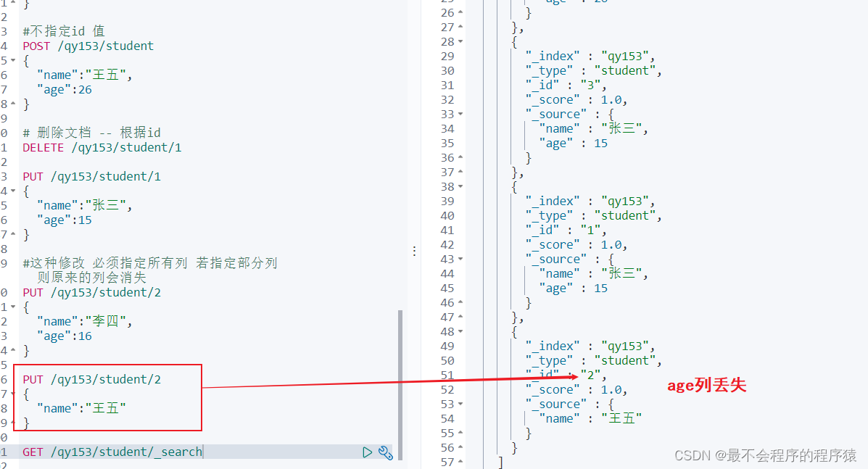This screenshot has width=868, height=469.
Task: Click the "age":26 line in the editor
Action: [65, 90]
